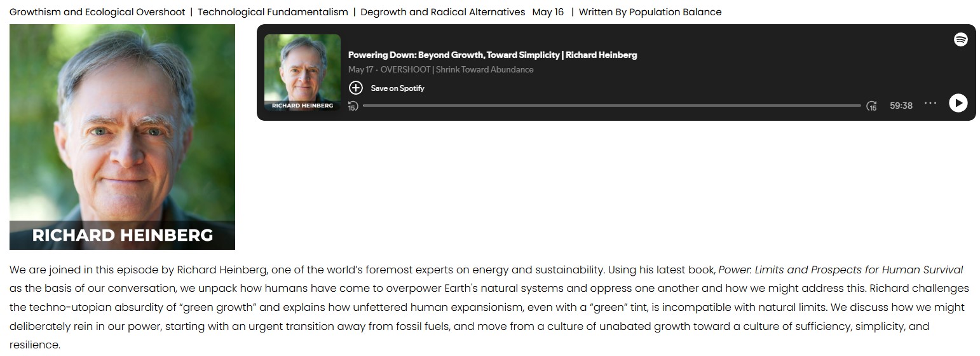
Task: Open Spotify via the logo icon
Action: coord(960,39)
